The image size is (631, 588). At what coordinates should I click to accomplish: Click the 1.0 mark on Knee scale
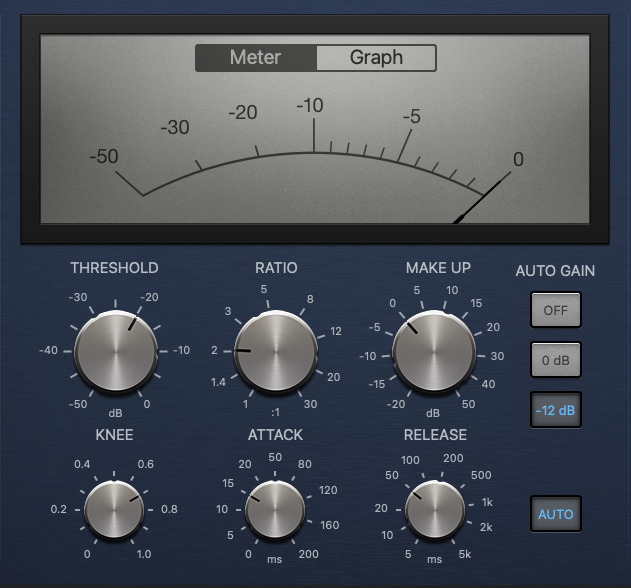144,554
